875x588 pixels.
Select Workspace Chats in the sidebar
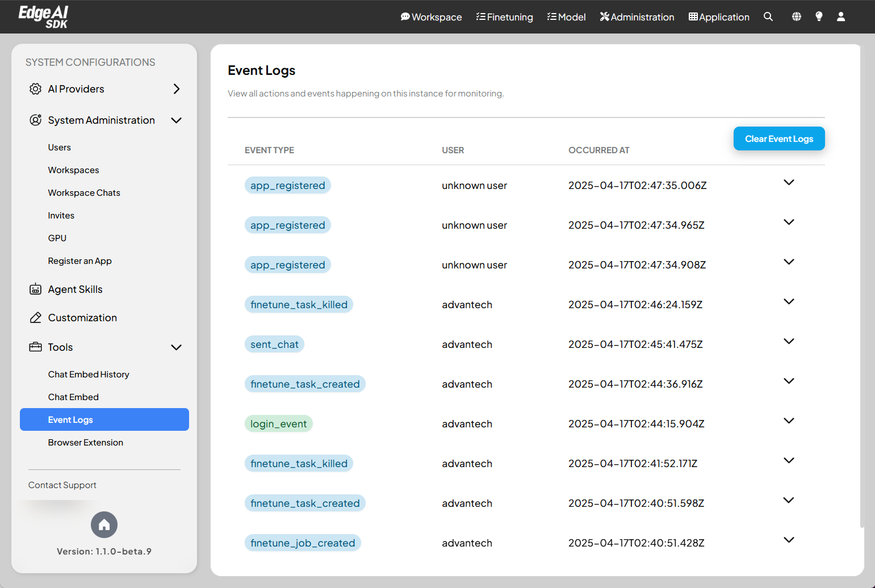click(84, 193)
